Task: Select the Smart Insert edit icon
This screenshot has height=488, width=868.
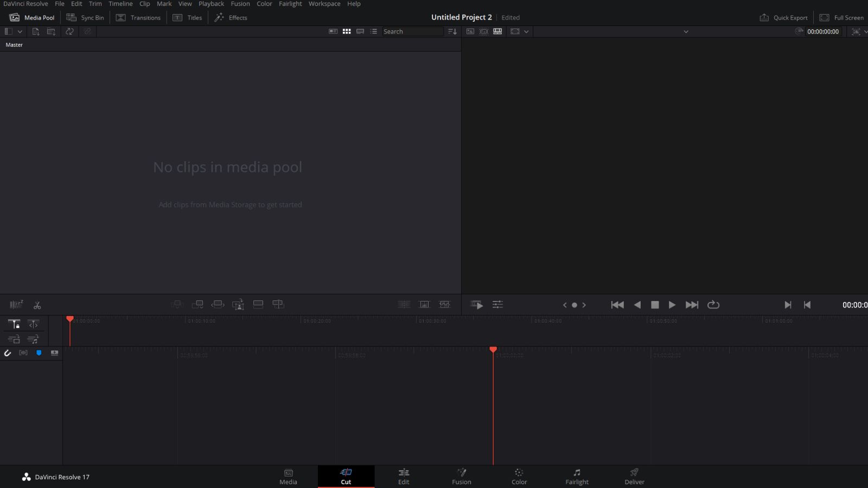Action: coord(177,304)
